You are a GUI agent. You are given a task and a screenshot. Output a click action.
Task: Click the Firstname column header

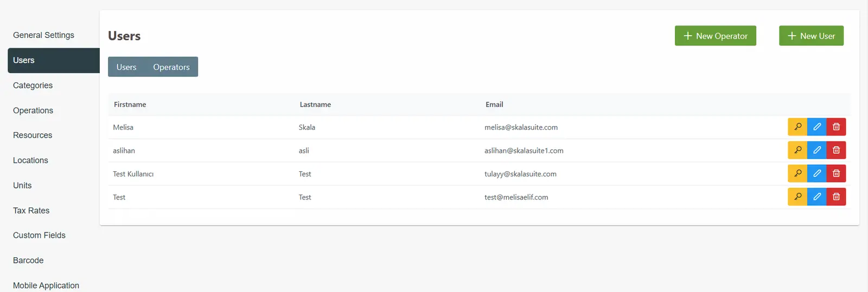click(x=130, y=105)
